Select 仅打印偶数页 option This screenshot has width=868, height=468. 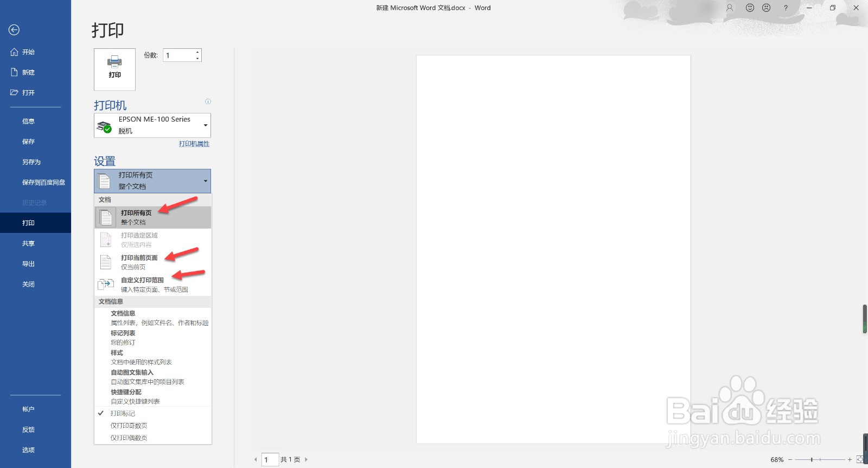152,438
